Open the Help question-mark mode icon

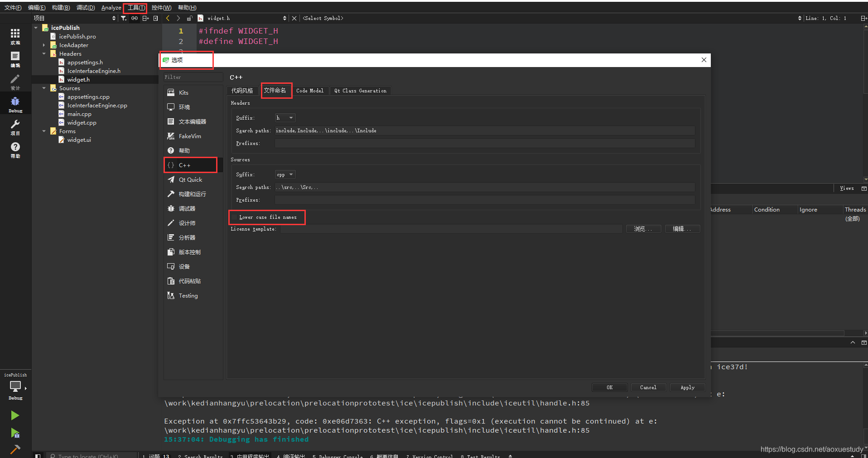[15, 150]
